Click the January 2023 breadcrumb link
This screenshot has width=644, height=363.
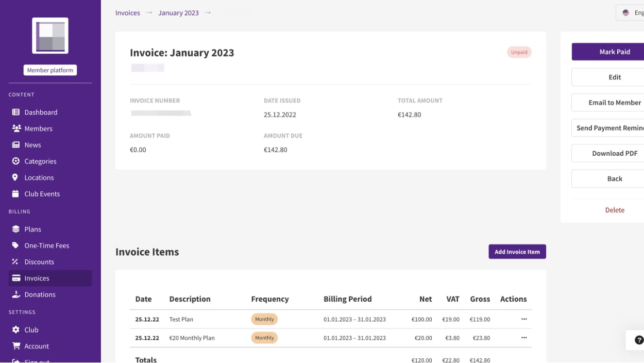(178, 13)
